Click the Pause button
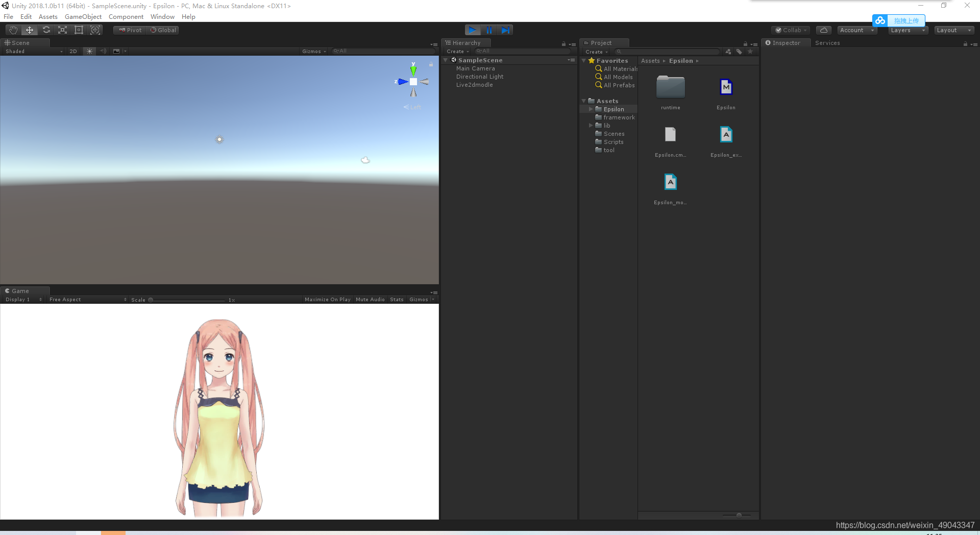The width and height of the screenshot is (980, 535). pos(489,30)
